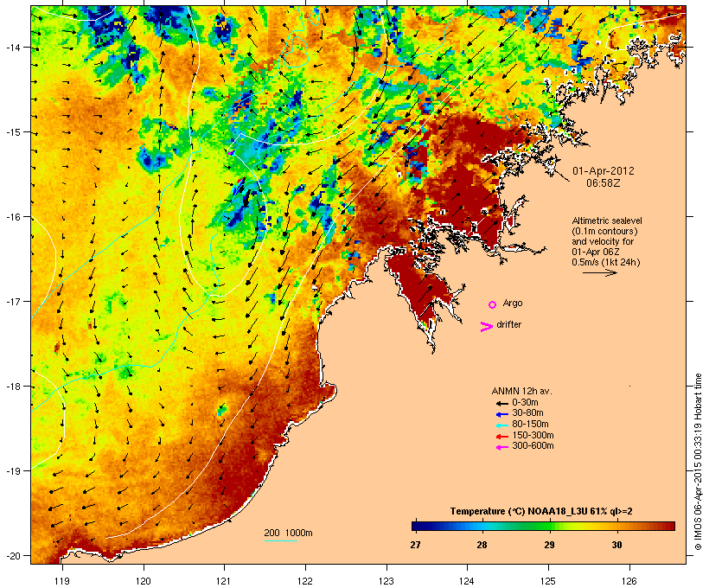Click the '126' longitude axis label
Image resolution: width=709 pixels, height=588 pixels.
(x=629, y=581)
